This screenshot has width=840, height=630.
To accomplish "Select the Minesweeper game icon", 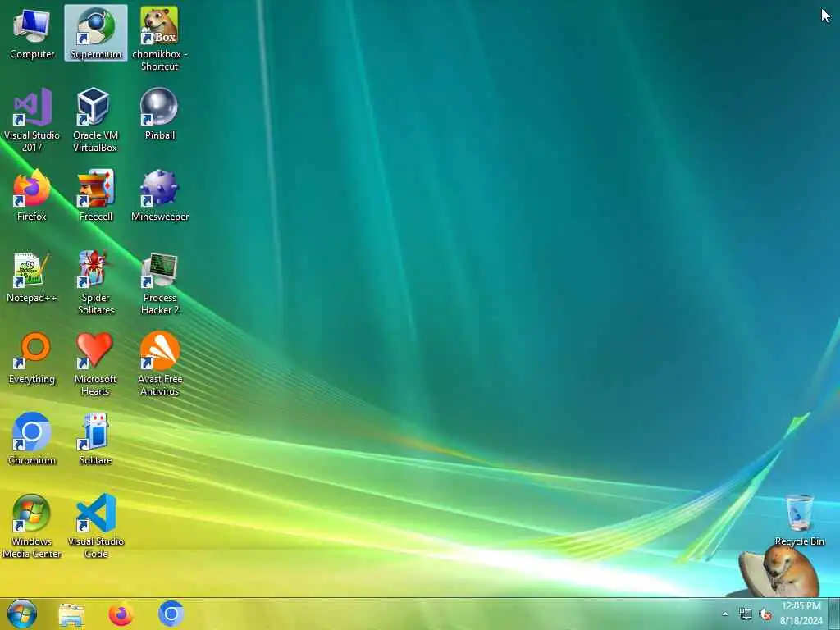I will tap(160, 195).
